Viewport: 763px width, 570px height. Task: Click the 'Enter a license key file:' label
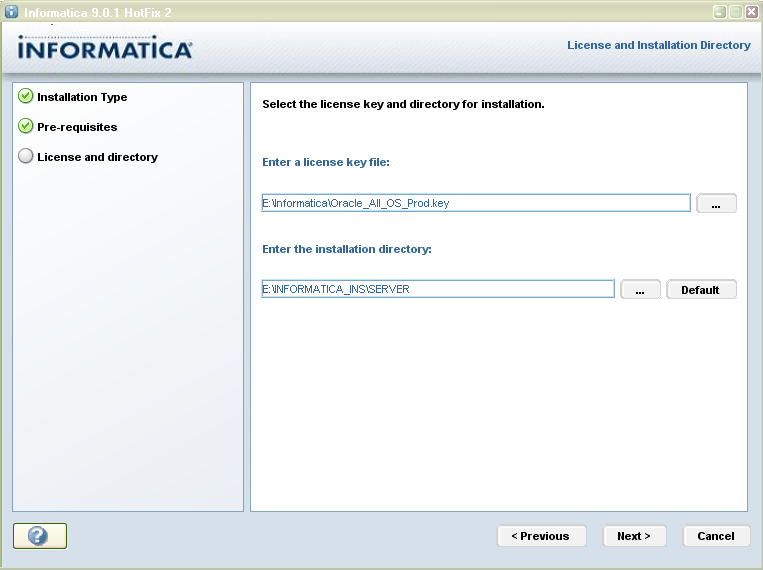326,162
